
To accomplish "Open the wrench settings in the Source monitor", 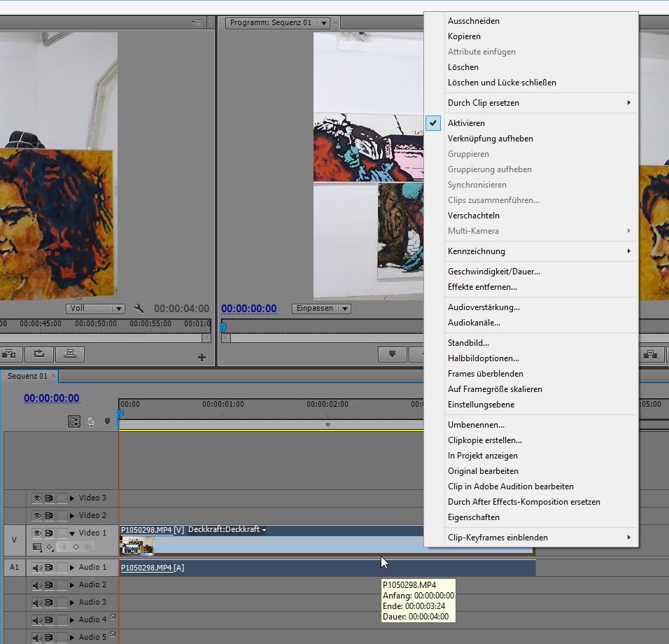I will coord(139,308).
